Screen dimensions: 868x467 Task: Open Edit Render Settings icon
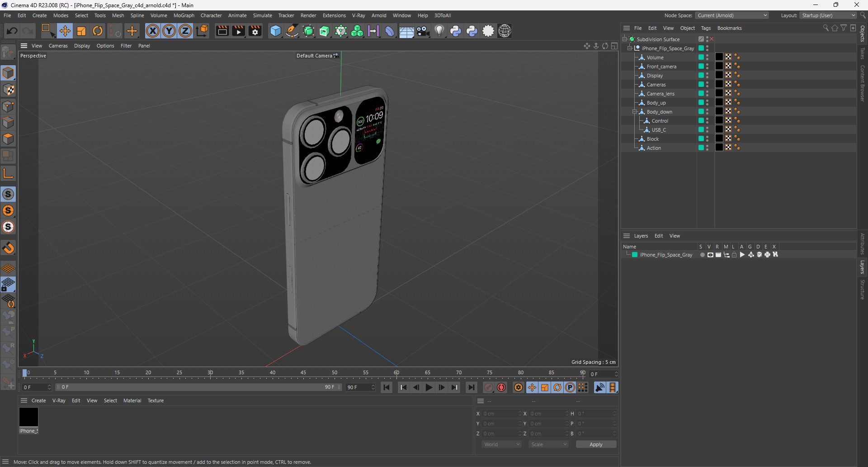click(x=255, y=31)
